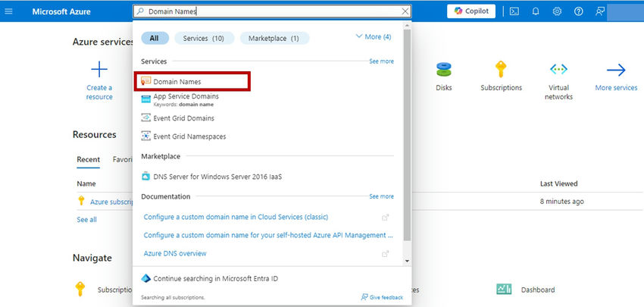See more Services results
Screen dimensions: 644x307
coord(381,61)
